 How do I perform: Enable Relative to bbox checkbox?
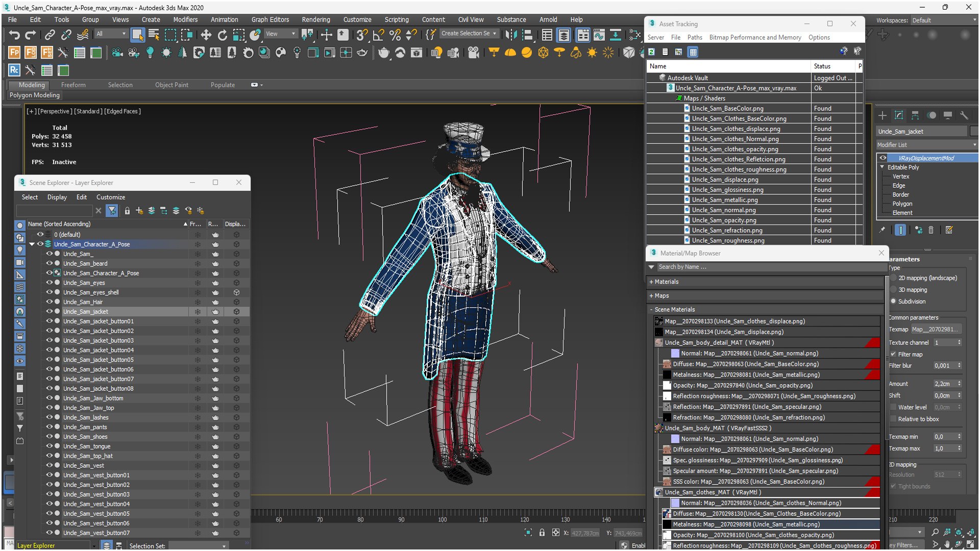893,419
